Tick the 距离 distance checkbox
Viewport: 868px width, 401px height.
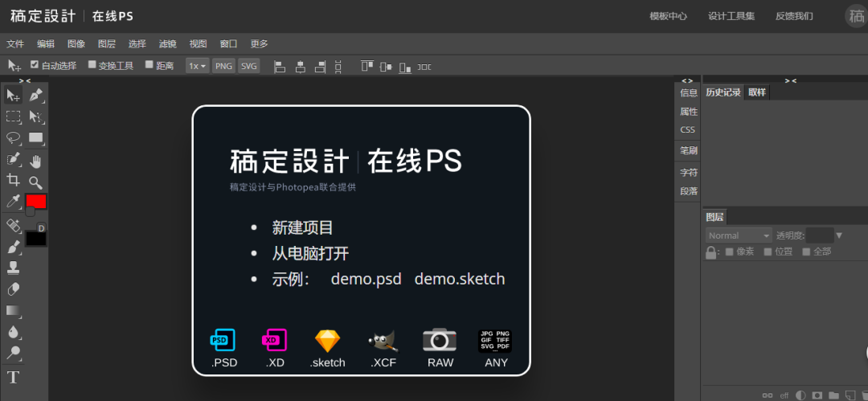tap(149, 65)
